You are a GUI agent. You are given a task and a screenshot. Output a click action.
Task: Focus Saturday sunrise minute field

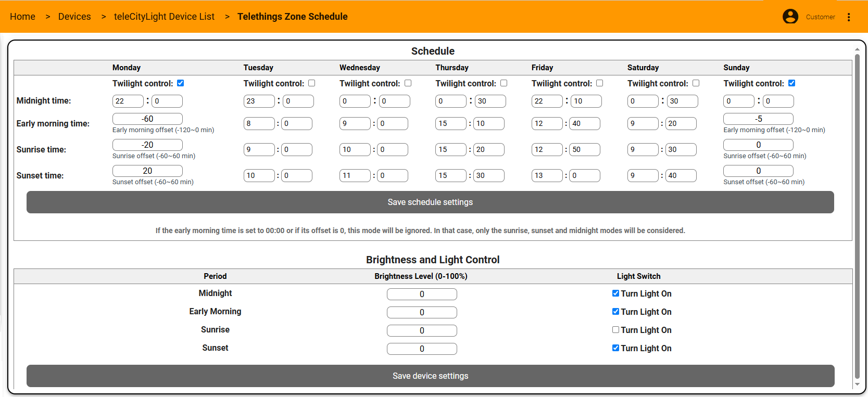point(681,149)
